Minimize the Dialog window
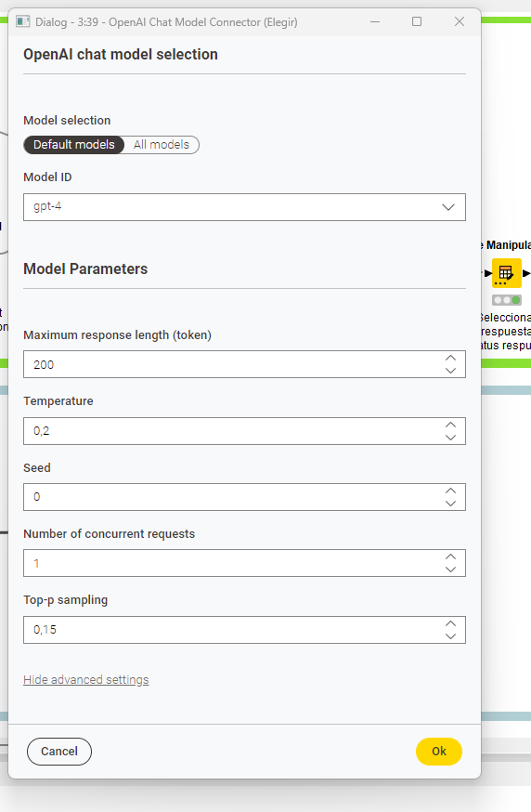Screen dimensions: 531x812 pyautogui.click(x=375, y=21)
